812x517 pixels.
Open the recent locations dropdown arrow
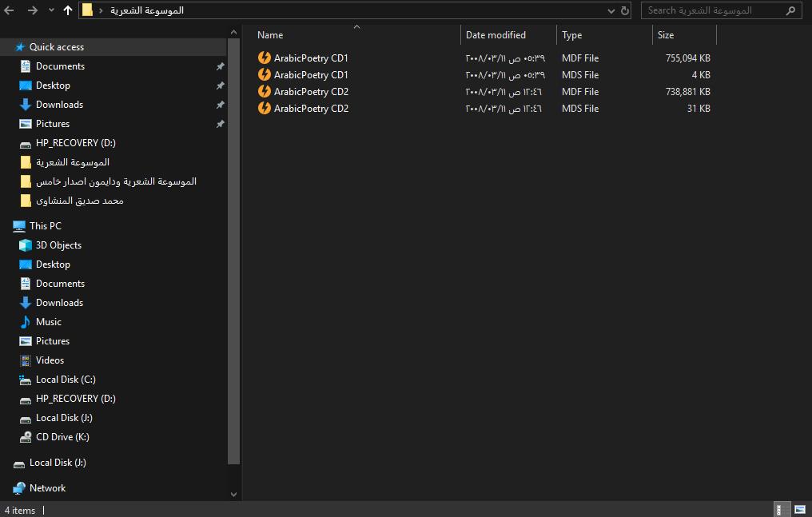tap(51, 10)
